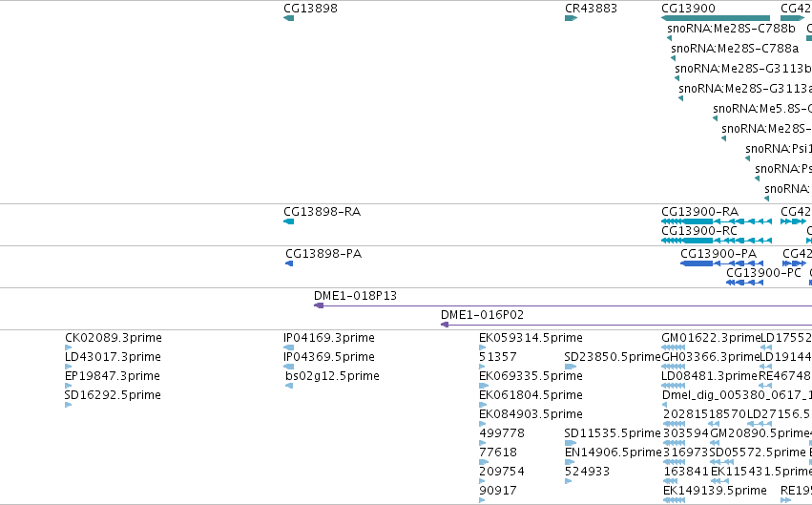Select the DME1-016P02 clone label

[482, 315]
